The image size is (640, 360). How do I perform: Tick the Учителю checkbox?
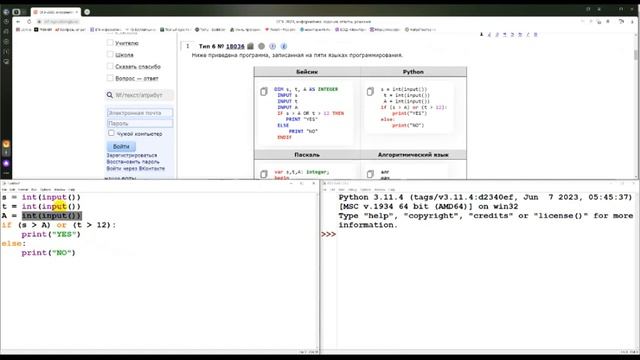pyautogui.click(x=110, y=42)
